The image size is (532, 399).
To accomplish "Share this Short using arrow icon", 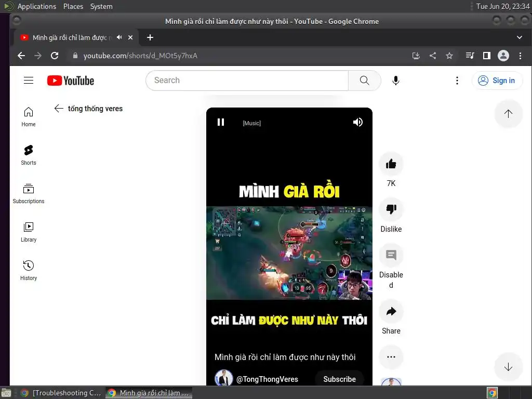I will (x=391, y=312).
